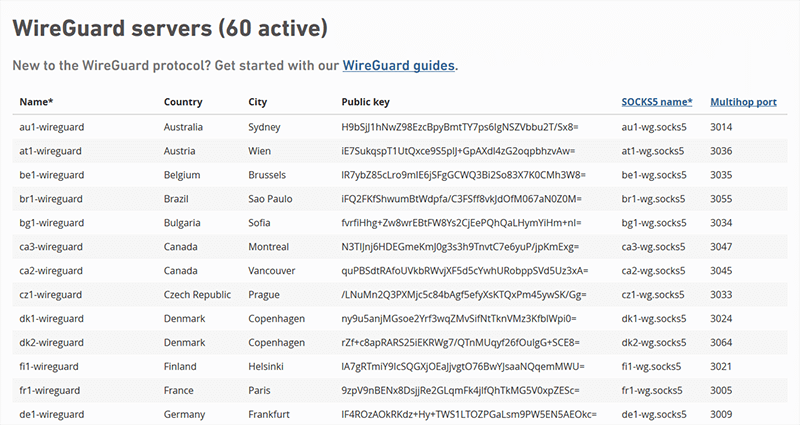Click the Sofia city cell
800x425 pixels.
click(259, 223)
